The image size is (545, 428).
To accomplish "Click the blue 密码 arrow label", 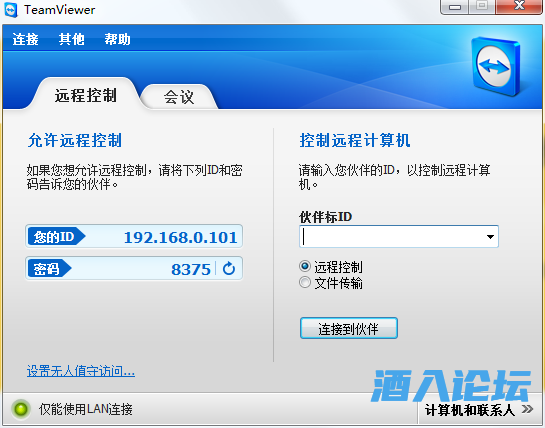I will (49, 269).
